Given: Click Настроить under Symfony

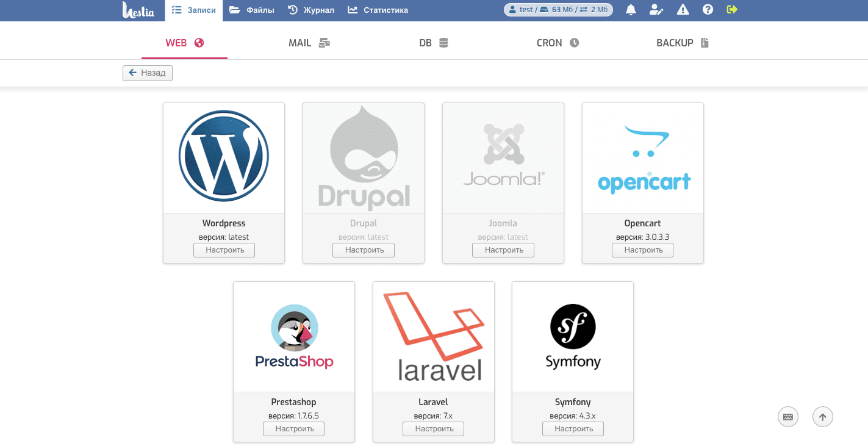Looking at the screenshot, I should pyautogui.click(x=573, y=429).
